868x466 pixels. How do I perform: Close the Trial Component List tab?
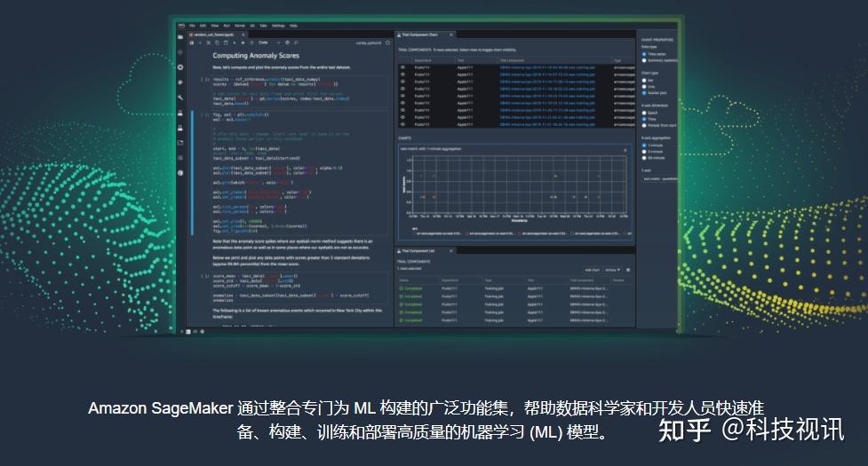(x=451, y=251)
